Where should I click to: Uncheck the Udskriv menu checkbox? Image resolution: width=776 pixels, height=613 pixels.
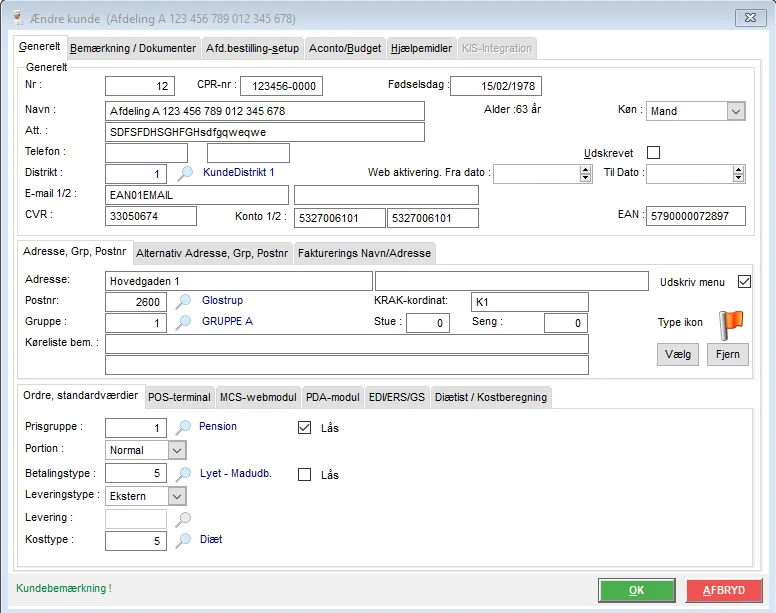coord(743,282)
